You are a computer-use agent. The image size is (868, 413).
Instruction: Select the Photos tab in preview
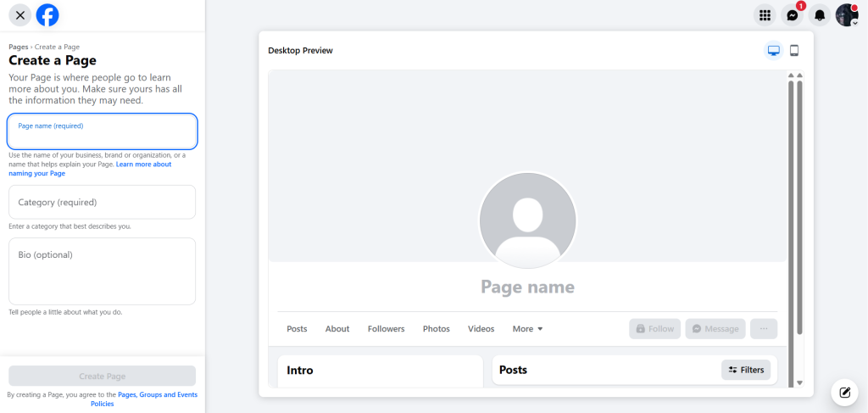[x=437, y=329]
